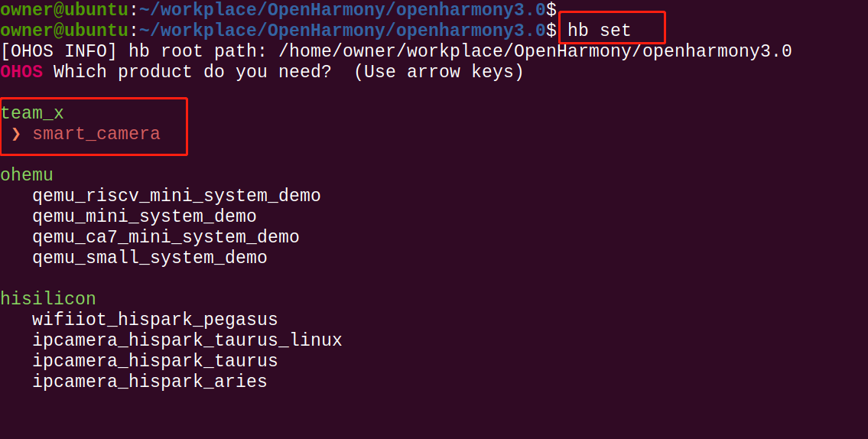Click the team_x group heading
The width and height of the screenshot is (868, 439).
point(32,113)
